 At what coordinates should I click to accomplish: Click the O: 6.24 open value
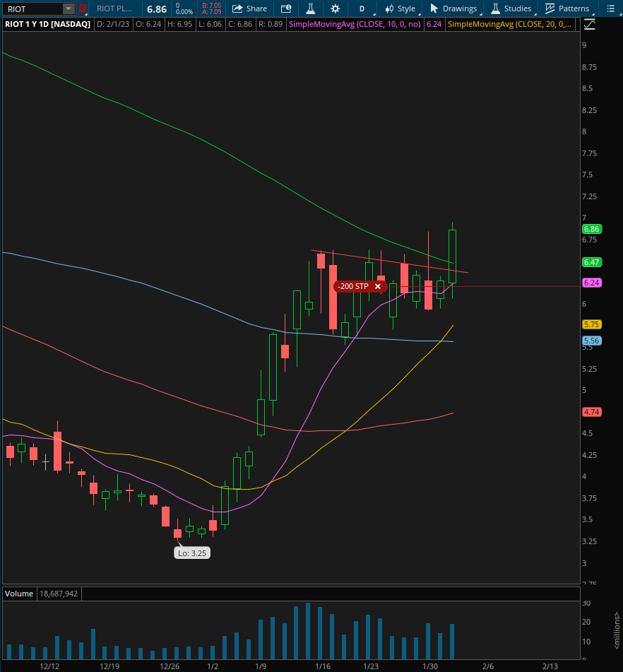pos(148,25)
